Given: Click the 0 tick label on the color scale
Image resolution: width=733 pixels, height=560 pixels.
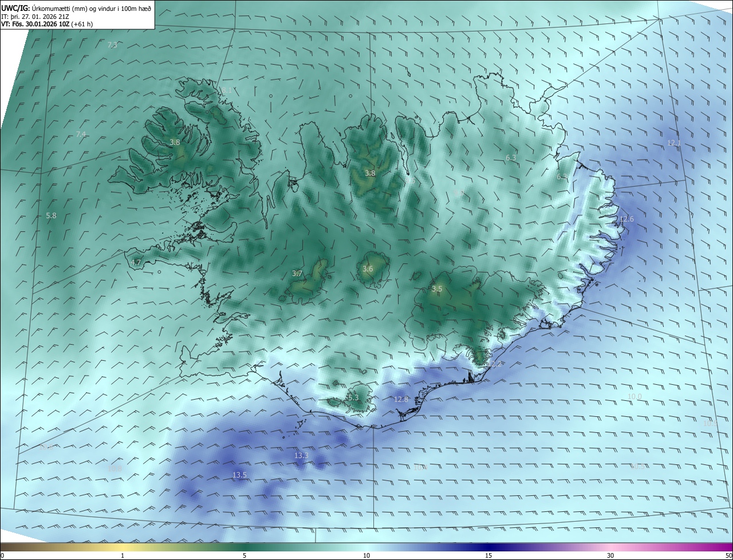Looking at the screenshot, I should click(x=2, y=555).
